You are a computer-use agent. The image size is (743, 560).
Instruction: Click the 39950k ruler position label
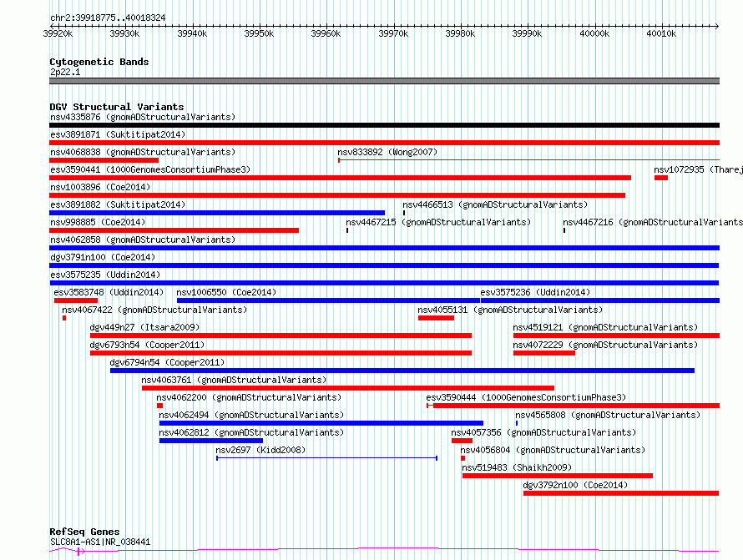[x=259, y=33]
